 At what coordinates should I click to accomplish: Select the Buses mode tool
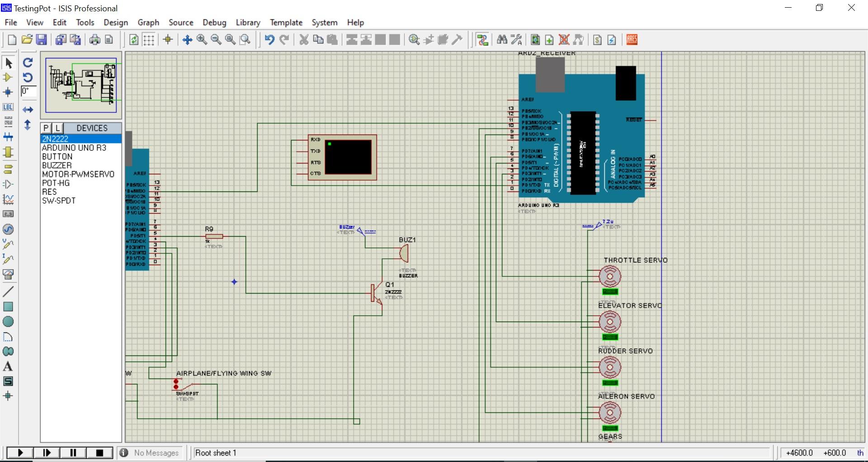[8, 137]
